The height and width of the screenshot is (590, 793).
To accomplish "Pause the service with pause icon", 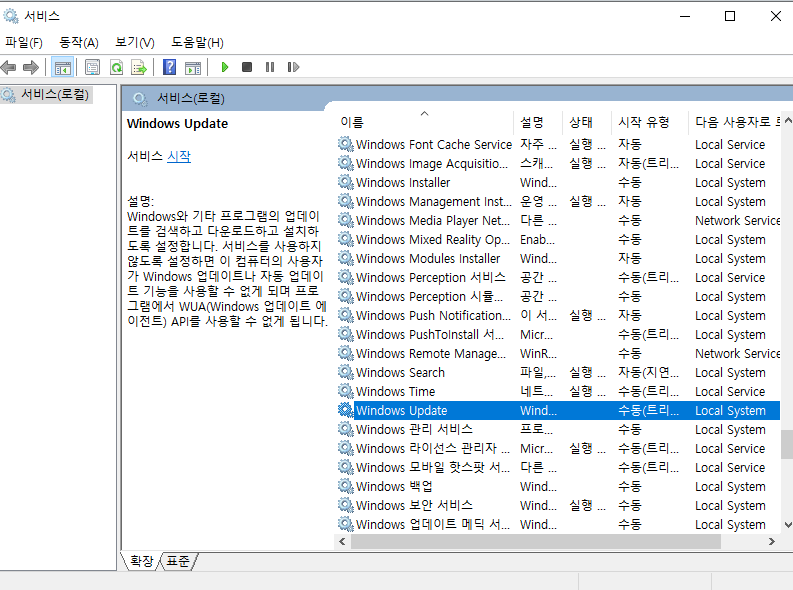I will coord(270,67).
